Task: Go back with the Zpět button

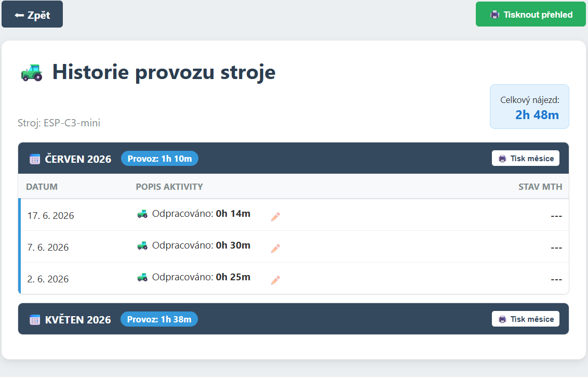Action: point(32,15)
